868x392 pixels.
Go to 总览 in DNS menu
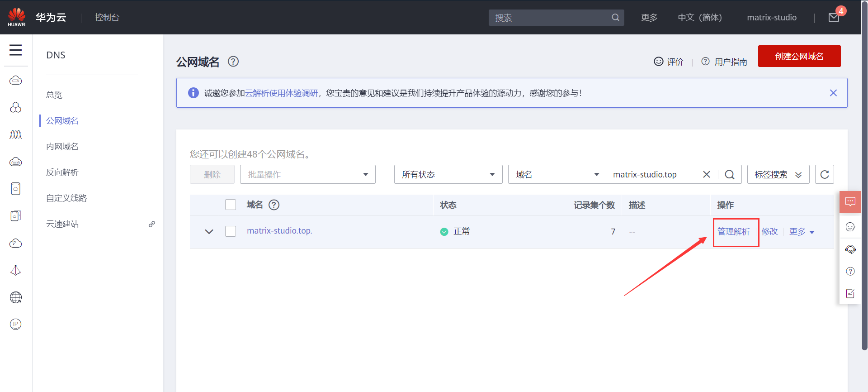[54, 95]
